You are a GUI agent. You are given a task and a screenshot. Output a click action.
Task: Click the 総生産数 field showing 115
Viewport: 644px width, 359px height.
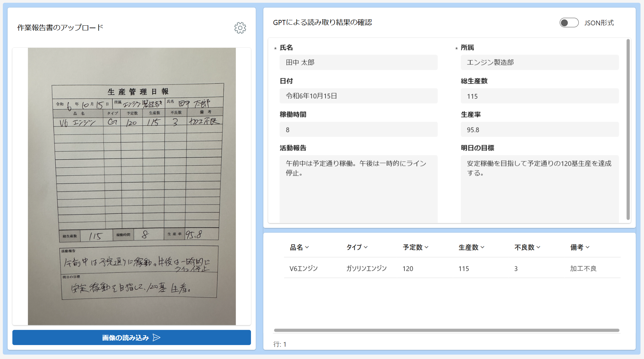[539, 96]
